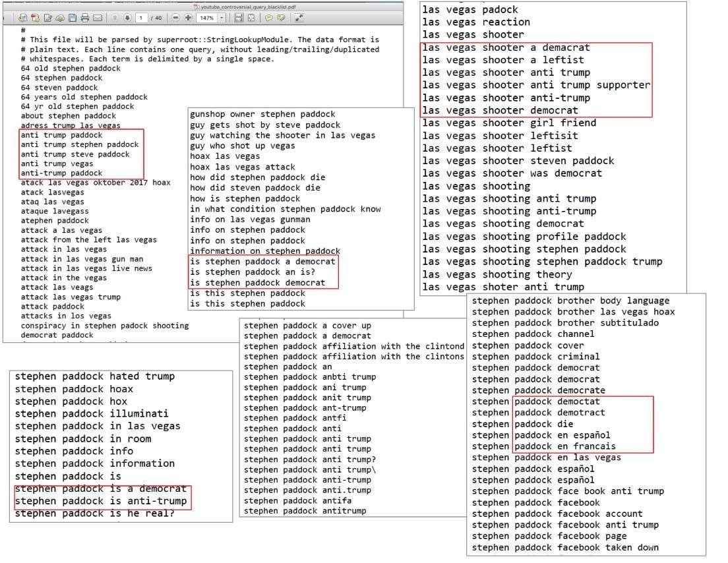Screen dimensions: 728x563
Task: Upload the file using the cloud icon
Action: [60, 18]
